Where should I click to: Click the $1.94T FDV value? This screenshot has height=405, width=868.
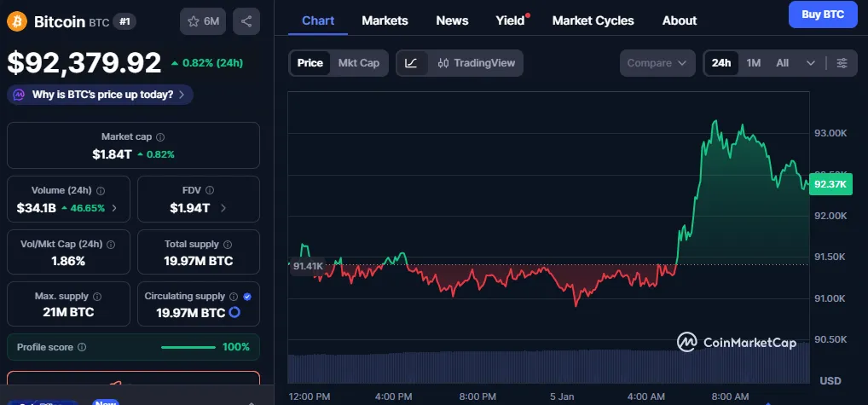click(190, 208)
